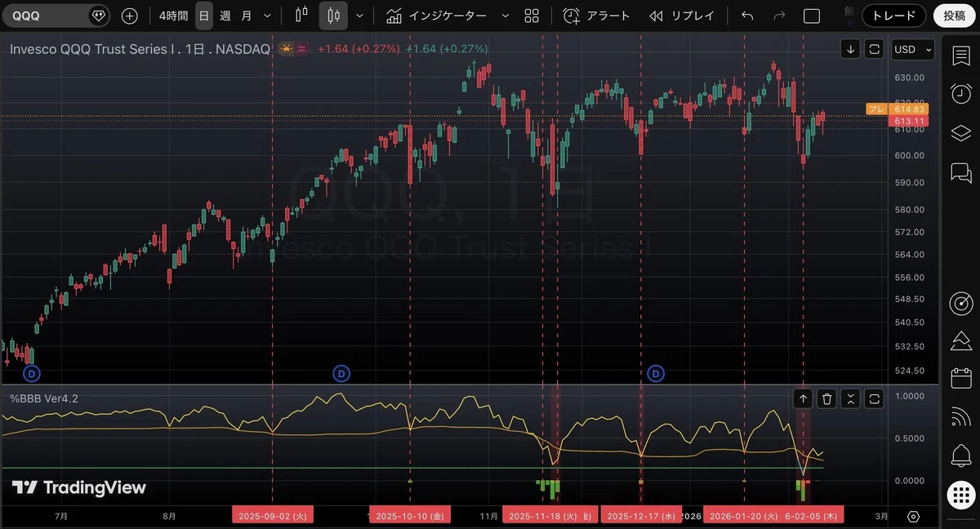Click the plus icon to compare symbols

tap(129, 16)
